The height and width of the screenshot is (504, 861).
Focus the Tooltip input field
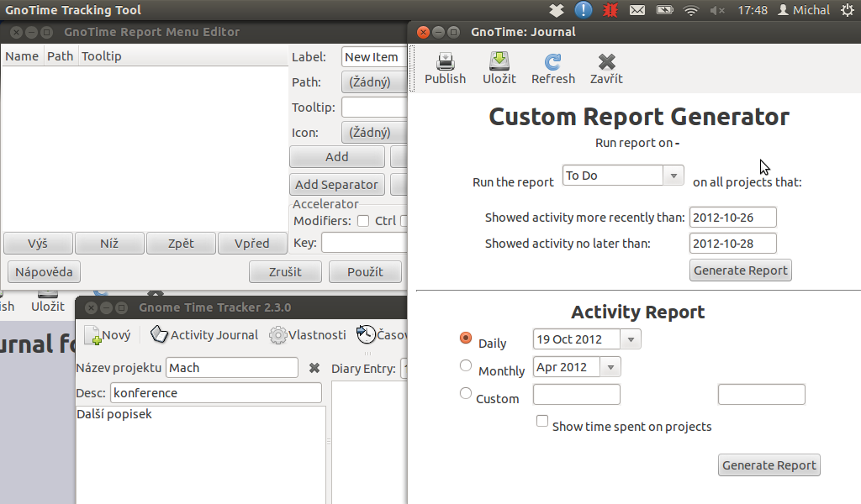point(374,108)
